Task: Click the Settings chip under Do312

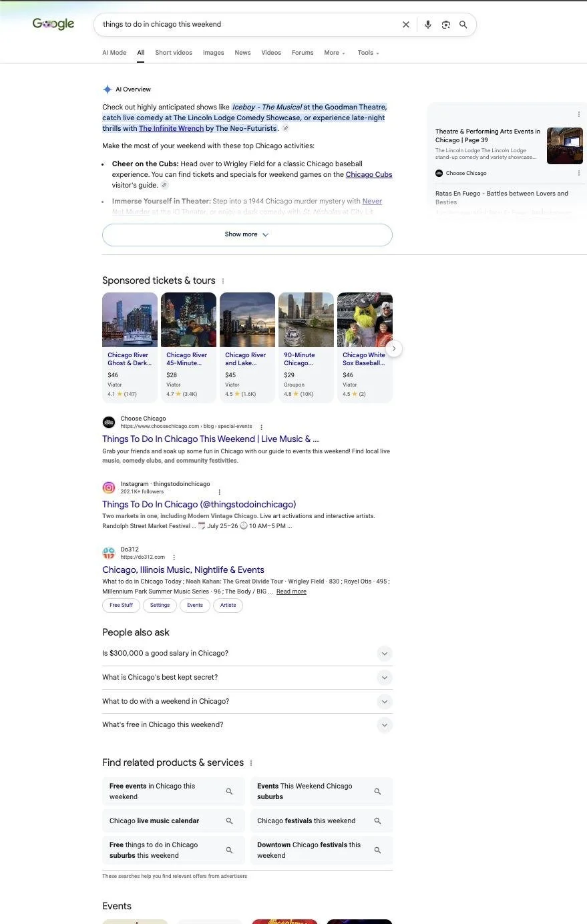Action: pos(160,606)
